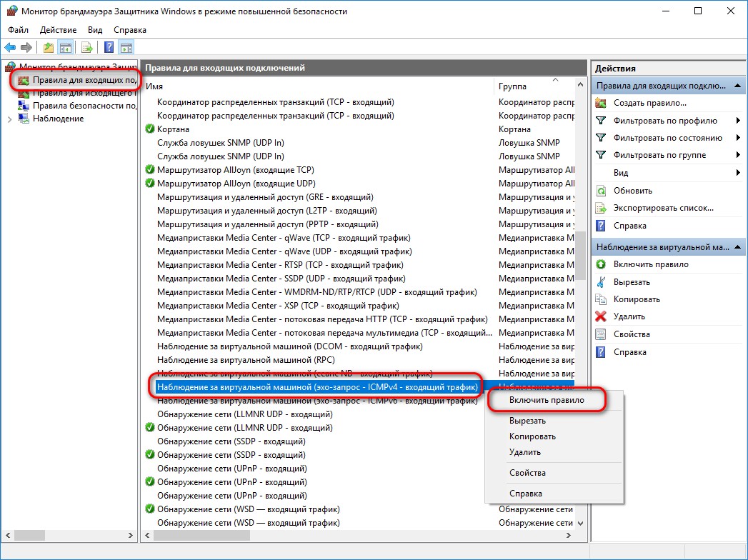Screen dimensions: 748x560
Task: Click the Экспортировать список icon in Actions pane
Action: tap(601, 208)
